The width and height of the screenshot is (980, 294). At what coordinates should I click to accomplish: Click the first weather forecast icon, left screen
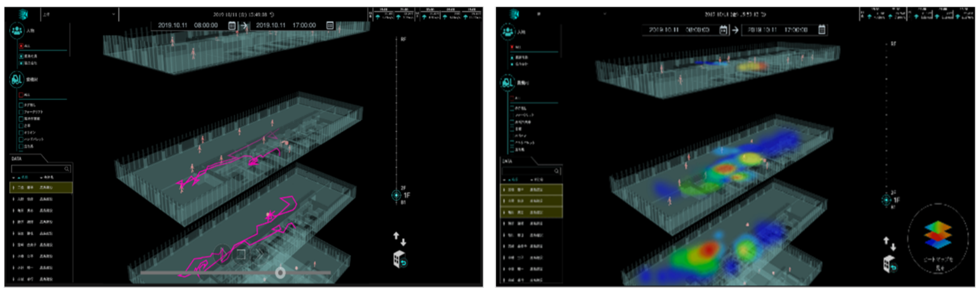pos(378,17)
